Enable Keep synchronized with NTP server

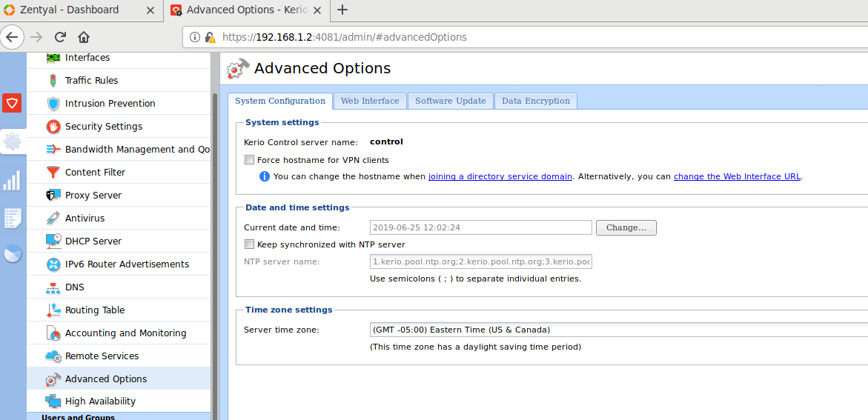tap(249, 244)
